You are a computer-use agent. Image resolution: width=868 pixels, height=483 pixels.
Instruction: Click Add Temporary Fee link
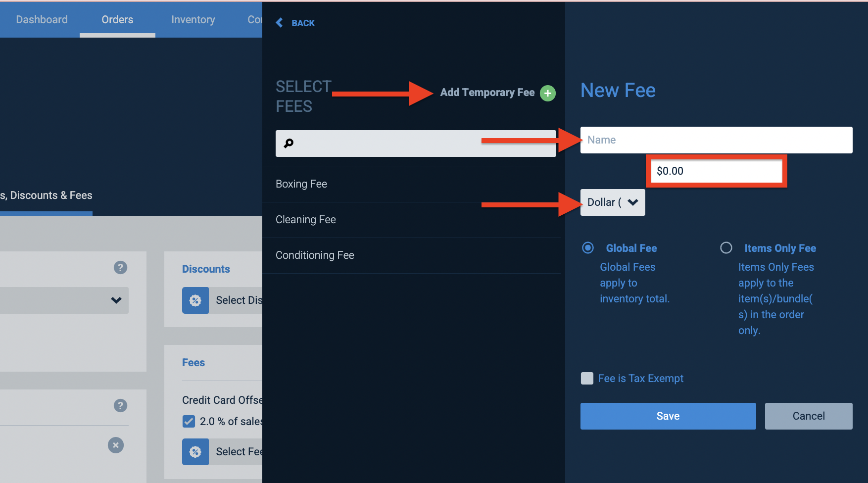pos(487,93)
